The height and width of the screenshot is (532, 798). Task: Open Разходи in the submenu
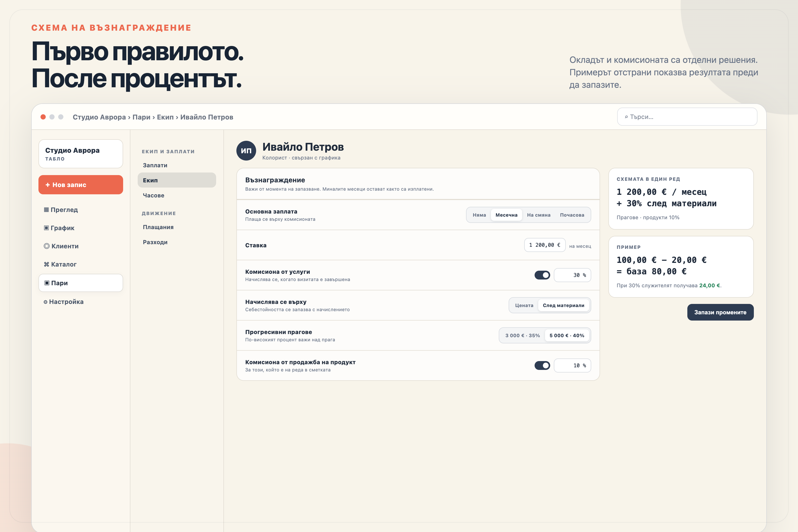[x=177, y=242]
